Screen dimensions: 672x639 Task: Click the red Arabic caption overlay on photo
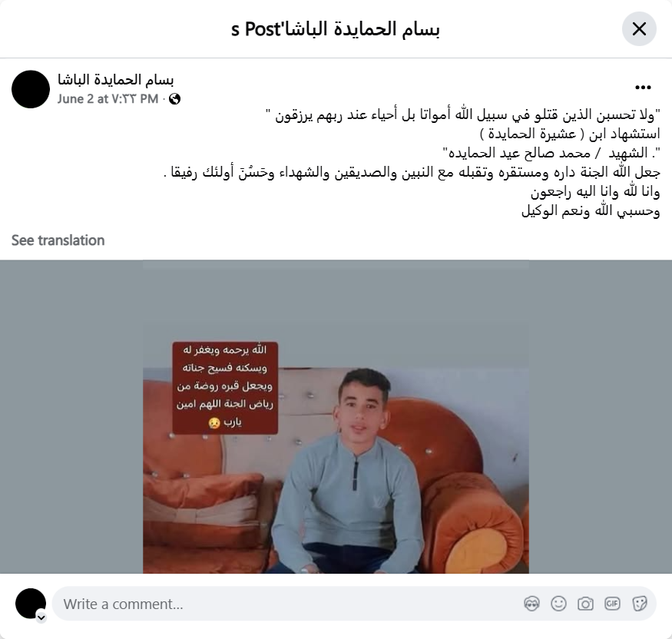click(x=225, y=387)
